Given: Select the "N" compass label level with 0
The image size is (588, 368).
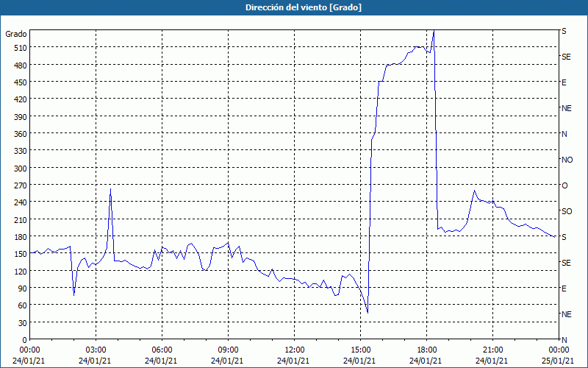Looking at the screenshot, I should (564, 340).
